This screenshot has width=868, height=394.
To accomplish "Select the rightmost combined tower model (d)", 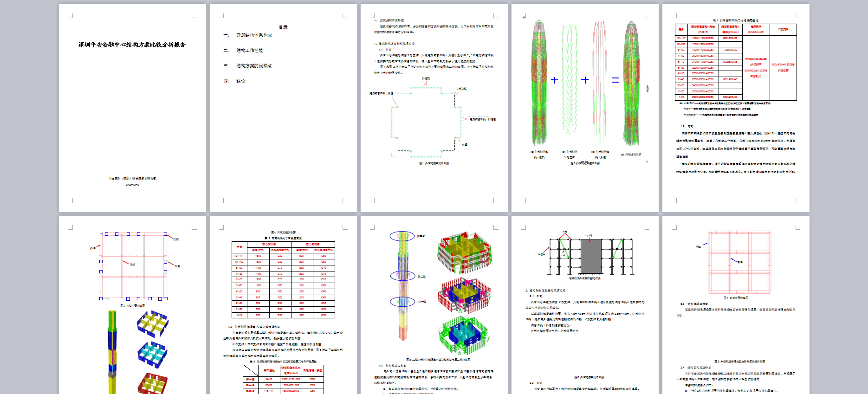I will pos(631,83).
